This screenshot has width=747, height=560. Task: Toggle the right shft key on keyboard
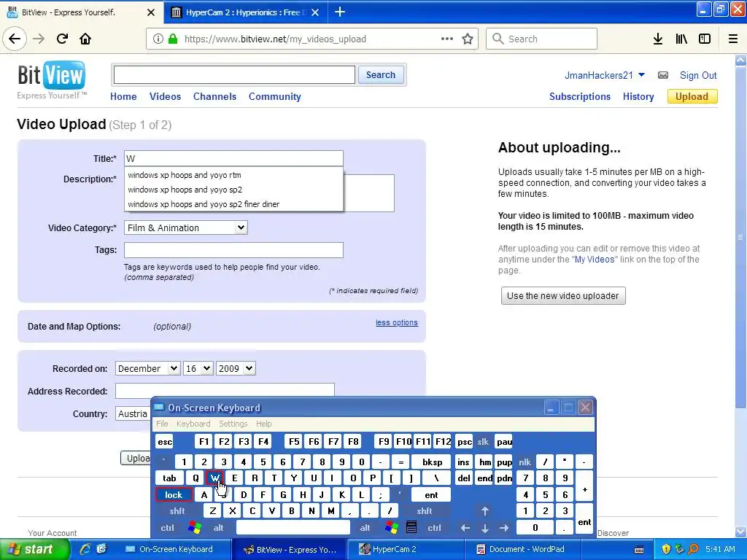click(425, 511)
